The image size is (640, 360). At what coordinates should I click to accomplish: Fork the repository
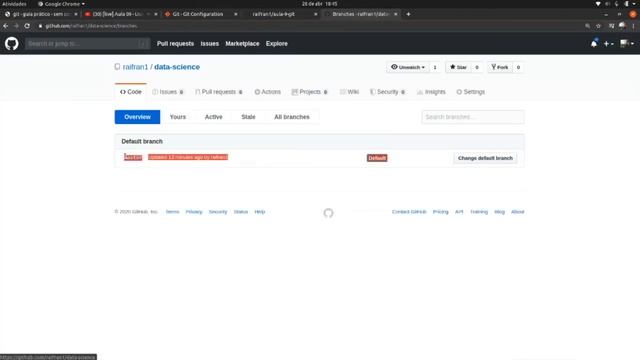tap(500, 67)
